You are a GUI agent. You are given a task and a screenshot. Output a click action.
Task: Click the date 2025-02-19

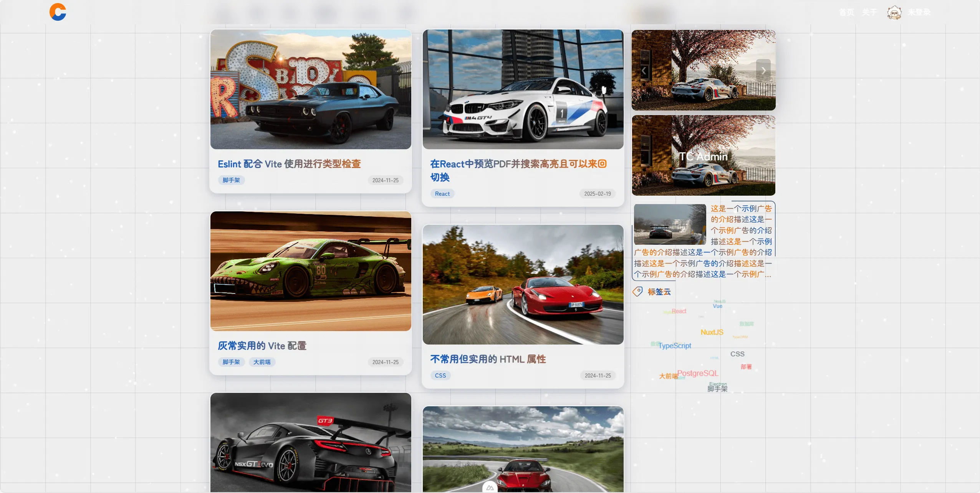[598, 194]
